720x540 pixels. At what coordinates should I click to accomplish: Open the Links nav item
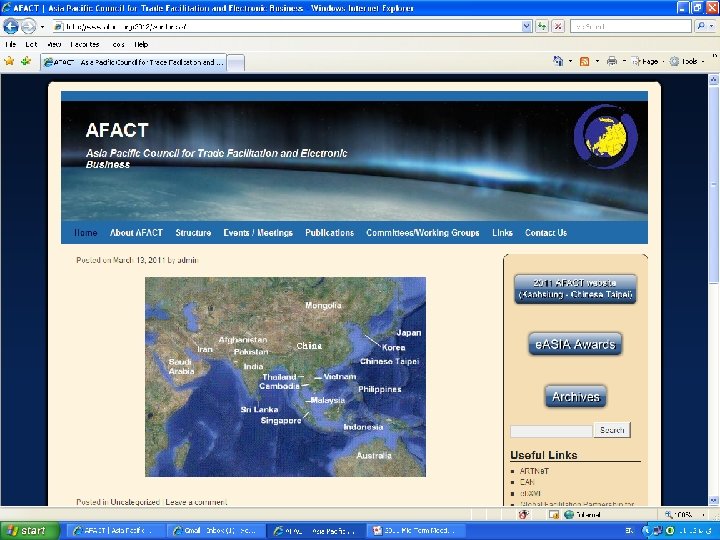[x=502, y=233]
